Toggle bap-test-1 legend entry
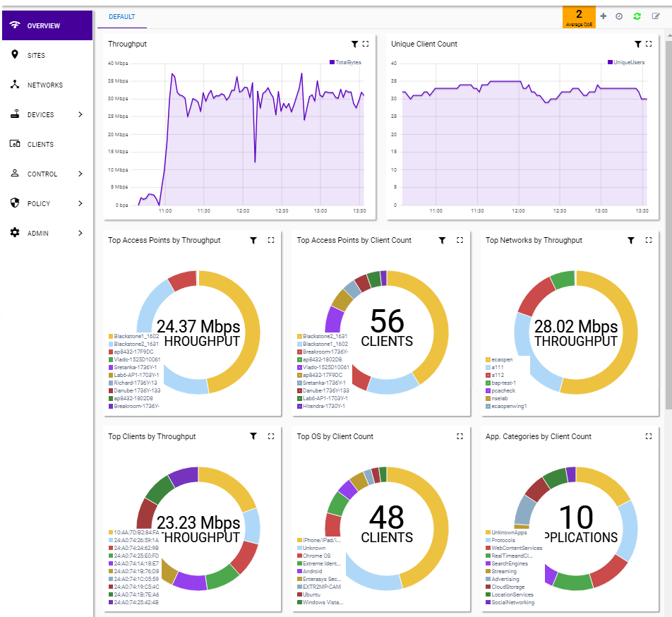 (x=500, y=383)
